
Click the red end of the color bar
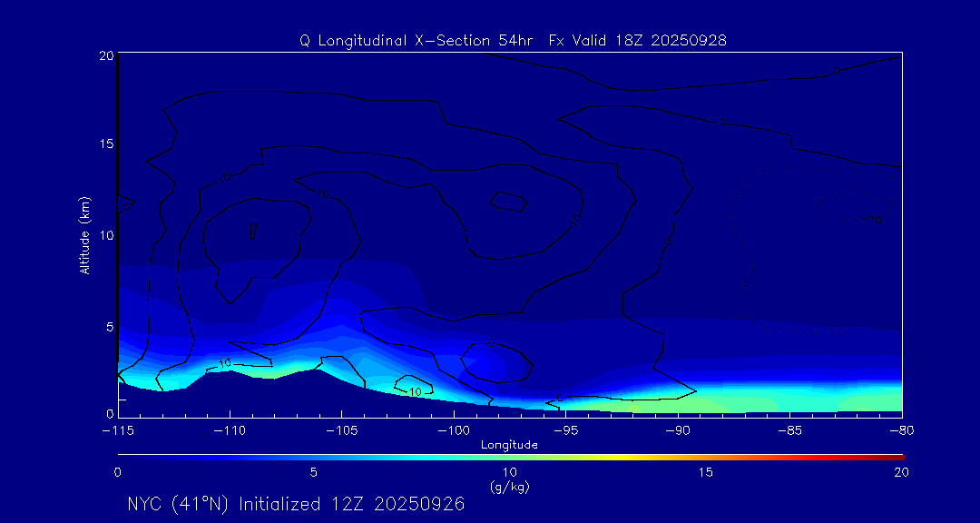[x=897, y=456]
